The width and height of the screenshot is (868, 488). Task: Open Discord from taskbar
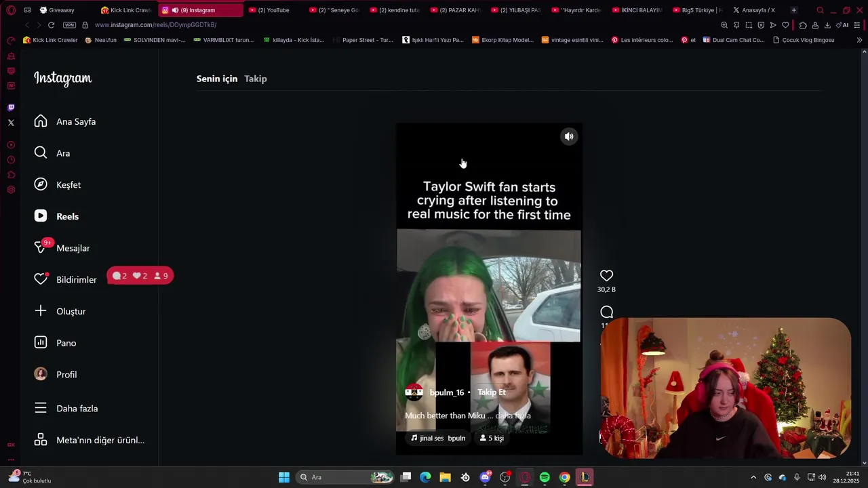tap(486, 477)
